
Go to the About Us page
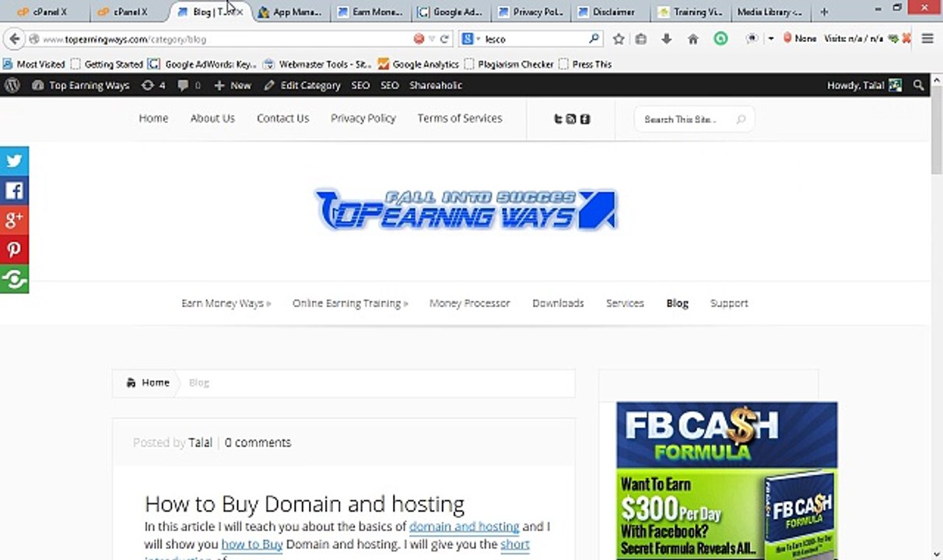pyautogui.click(x=212, y=118)
